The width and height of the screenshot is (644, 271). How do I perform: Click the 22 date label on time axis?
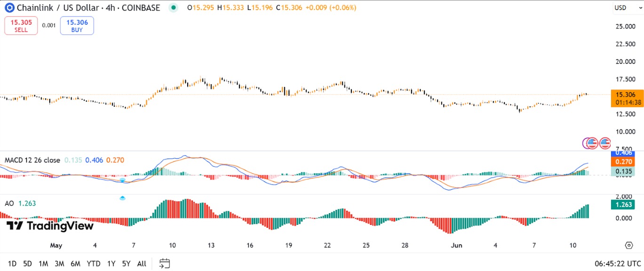(x=327, y=245)
